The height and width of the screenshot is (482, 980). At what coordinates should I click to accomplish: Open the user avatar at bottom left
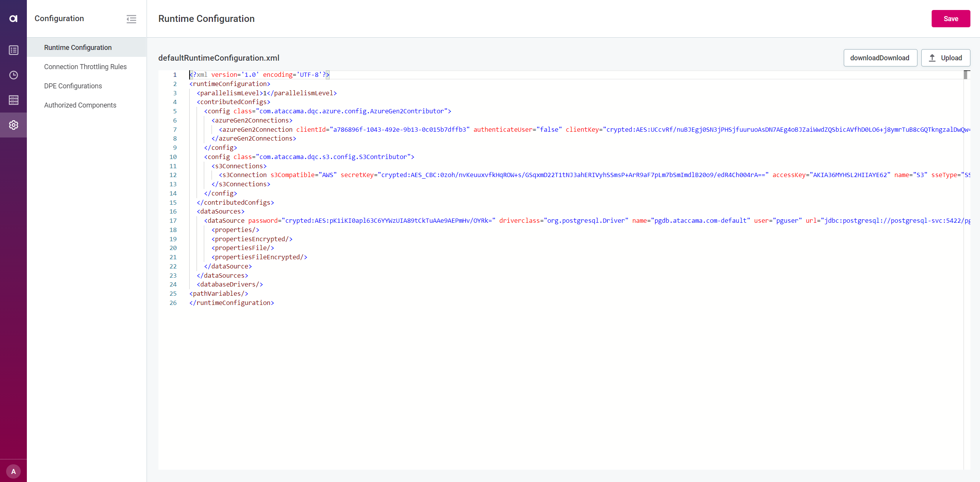point(13,470)
